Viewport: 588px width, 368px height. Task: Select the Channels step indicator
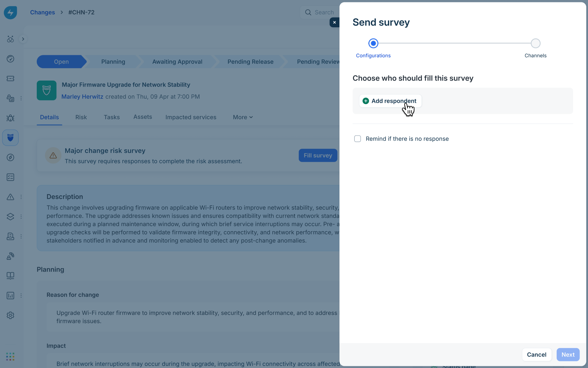[535, 43]
